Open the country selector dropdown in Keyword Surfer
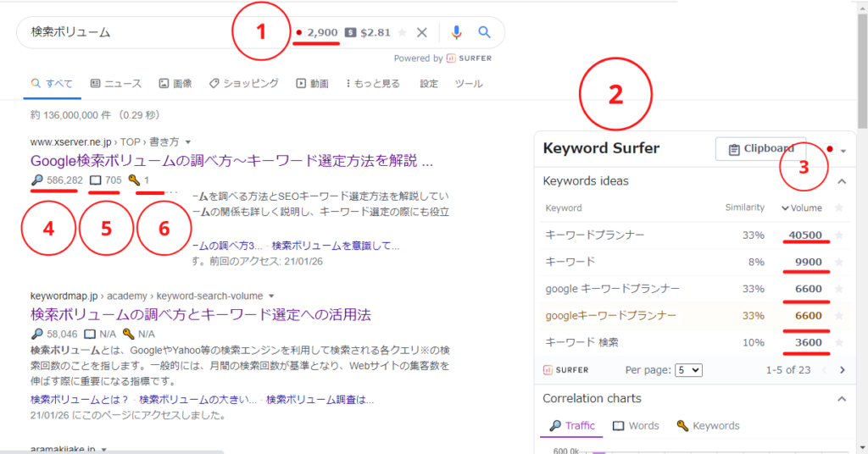 coord(836,150)
